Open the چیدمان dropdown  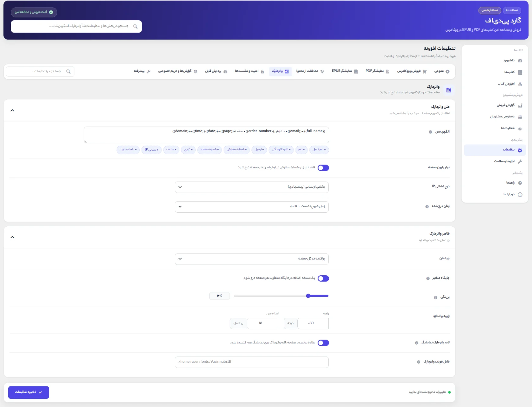coord(252,259)
